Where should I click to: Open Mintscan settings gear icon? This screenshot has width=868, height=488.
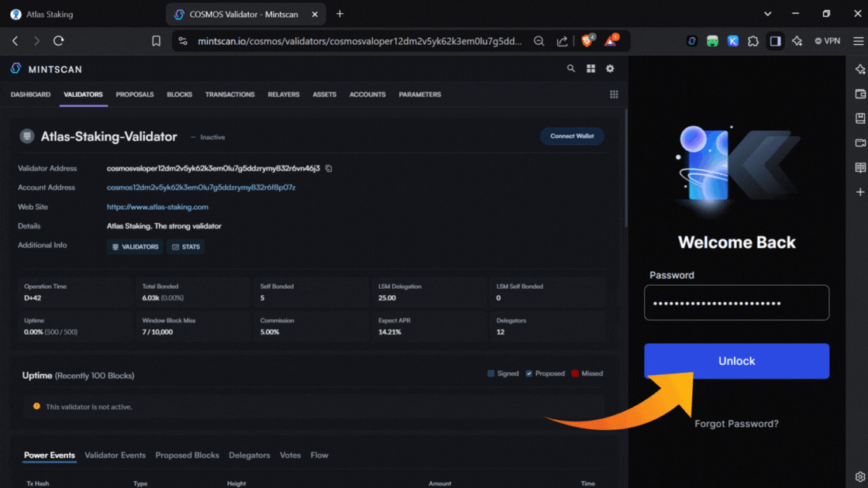tap(610, 69)
